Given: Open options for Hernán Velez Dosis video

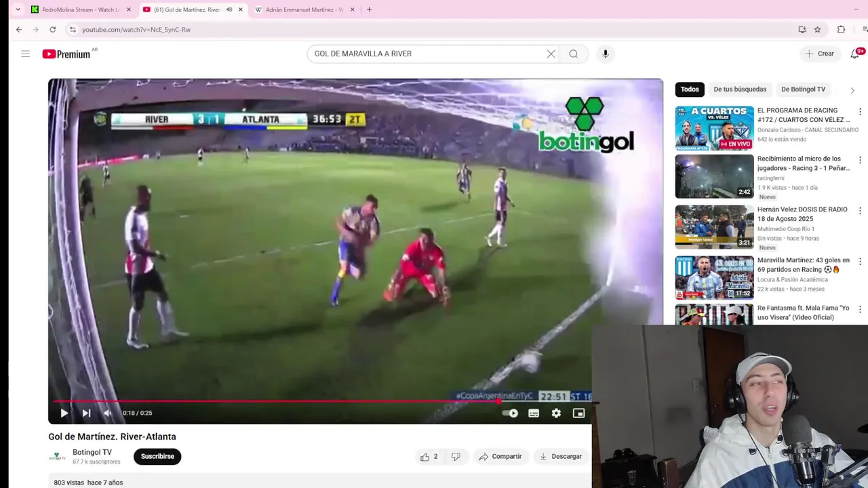Looking at the screenshot, I should pos(860,211).
